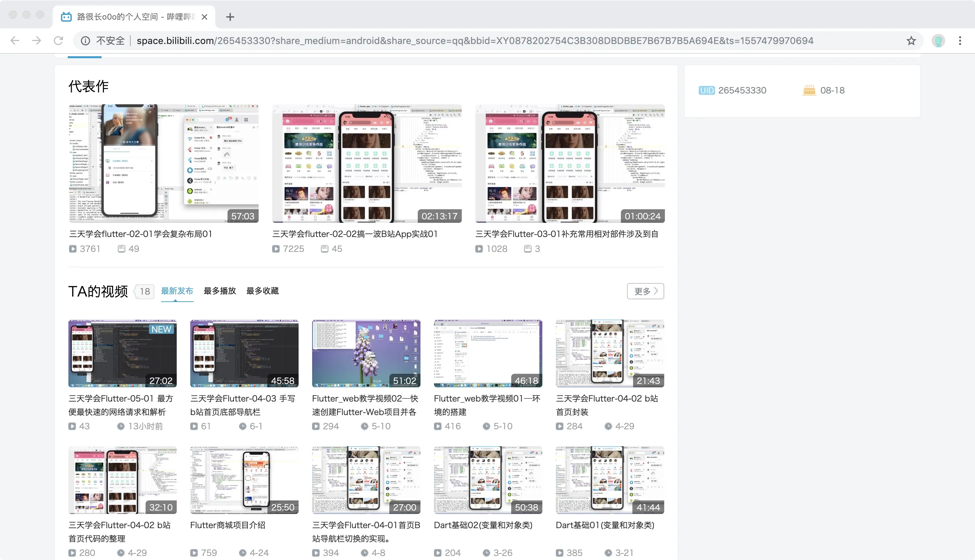Click the browser back arrow
The width and height of the screenshot is (975, 560).
15,40
